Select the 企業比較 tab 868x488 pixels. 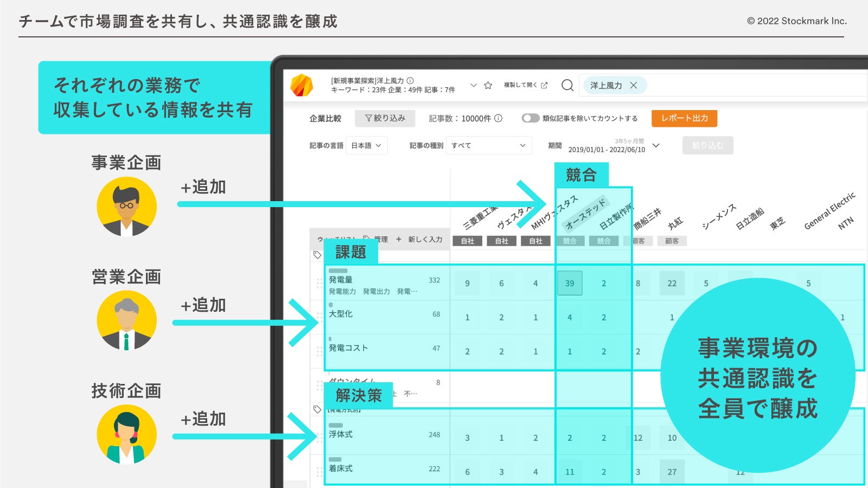point(325,118)
